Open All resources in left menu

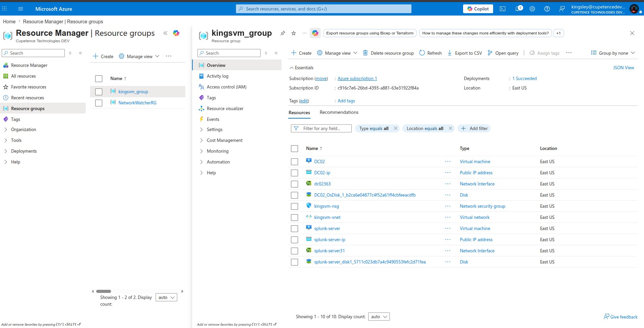click(x=23, y=76)
